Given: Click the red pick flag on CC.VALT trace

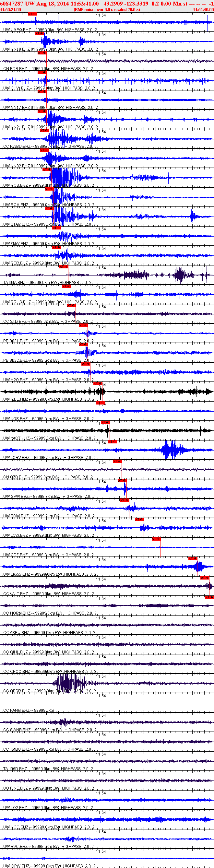Looking at the screenshot, I should click(205, 578).
